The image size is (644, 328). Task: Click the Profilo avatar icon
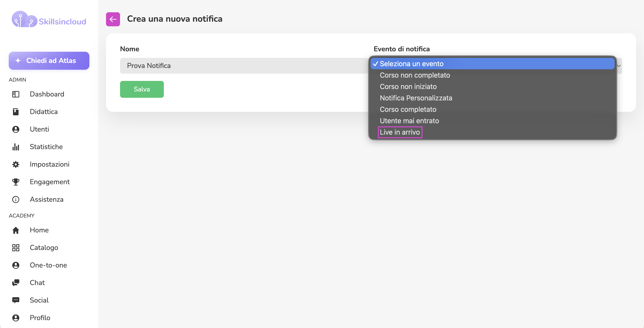point(16,318)
